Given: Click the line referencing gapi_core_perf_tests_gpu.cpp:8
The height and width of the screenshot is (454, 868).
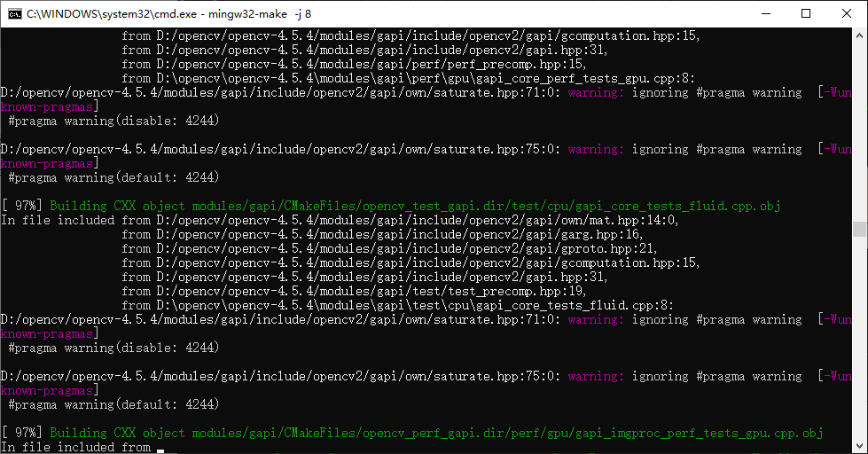Looking at the screenshot, I should (x=408, y=78).
